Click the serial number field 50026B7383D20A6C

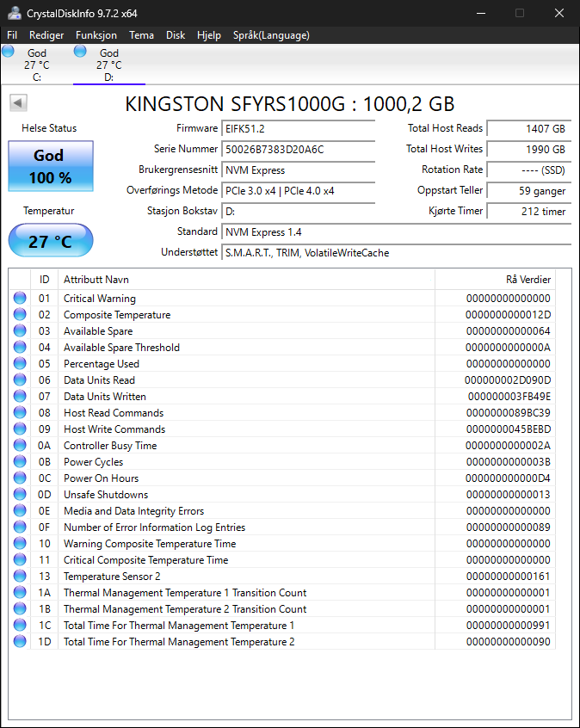click(298, 150)
